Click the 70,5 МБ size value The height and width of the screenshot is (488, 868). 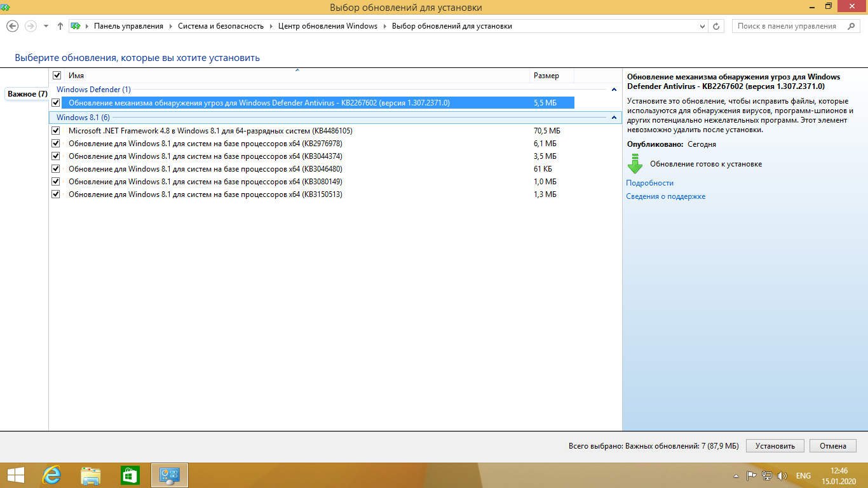pyautogui.click(x=546, y=131)
